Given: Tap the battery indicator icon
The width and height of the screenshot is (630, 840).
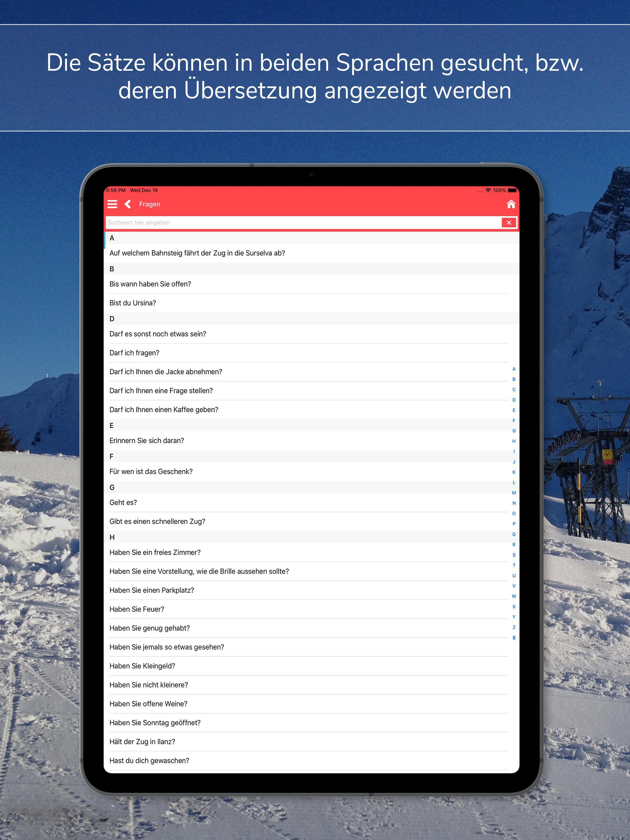Looking at the screenshot, I should point(512,190).
